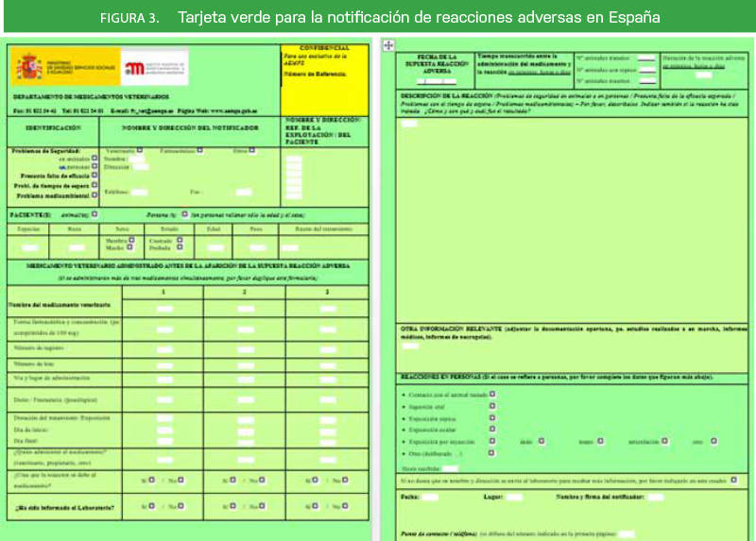This screenshot has width=756, height=541.
Task: Check 'Sí' for reaction due to medication, column 1
Action: pyautogui.click(x=152, y=480)
